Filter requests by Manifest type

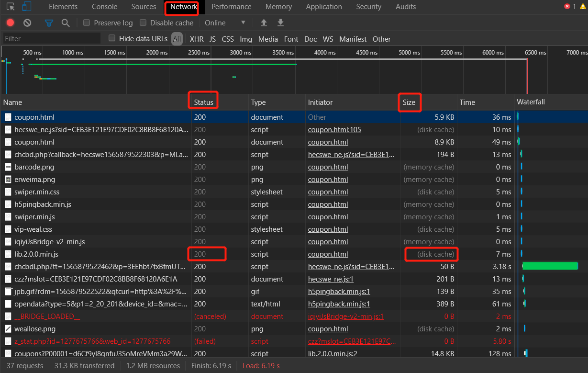(353, 39)
